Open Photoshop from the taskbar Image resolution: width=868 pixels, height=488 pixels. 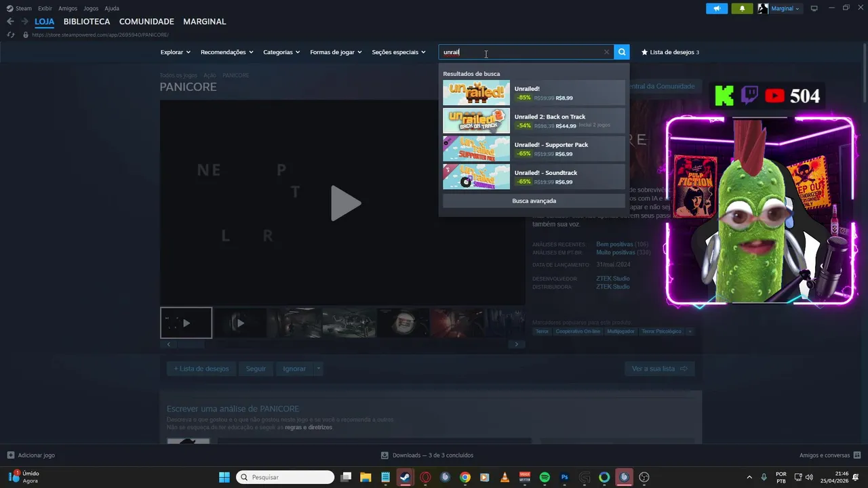pos(564,477)
